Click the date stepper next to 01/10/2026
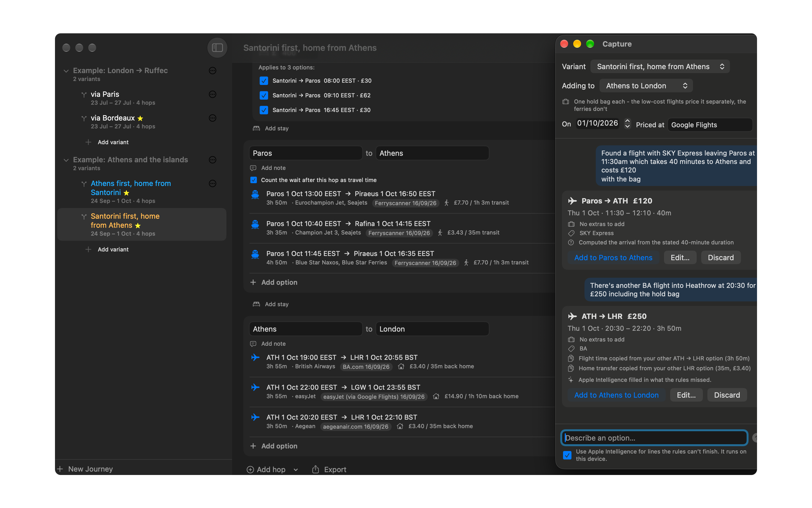Viewport: 812px width, 508px height. click(627, 124)
